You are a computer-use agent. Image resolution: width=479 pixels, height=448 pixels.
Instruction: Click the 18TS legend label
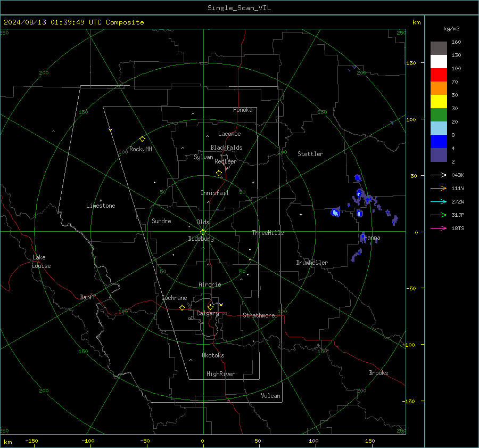(458, 228)
